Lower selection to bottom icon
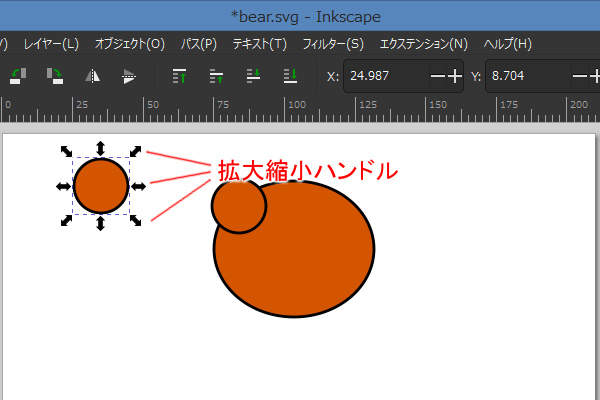Image resolution: width=600 pixels, height=400 pixels. pyautogui.click(x=290, y=76)
